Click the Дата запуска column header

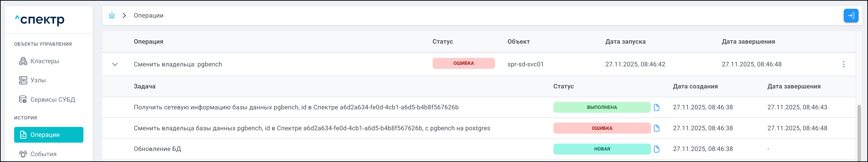pos(625,42)
